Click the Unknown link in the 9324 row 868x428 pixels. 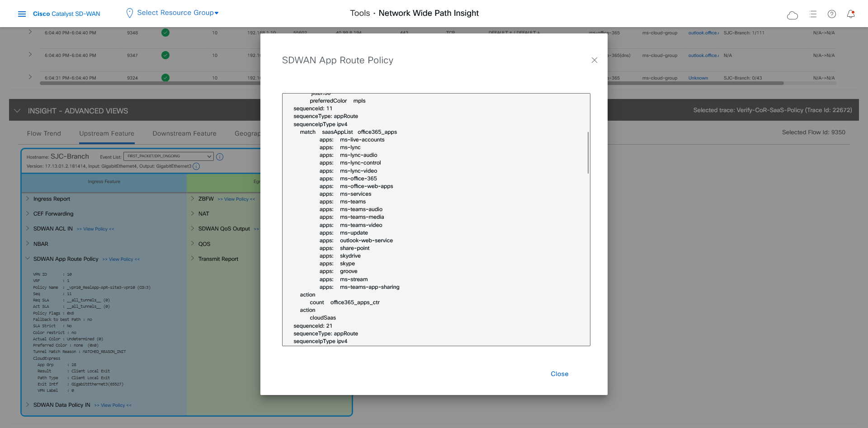click(x=698, y=78)
